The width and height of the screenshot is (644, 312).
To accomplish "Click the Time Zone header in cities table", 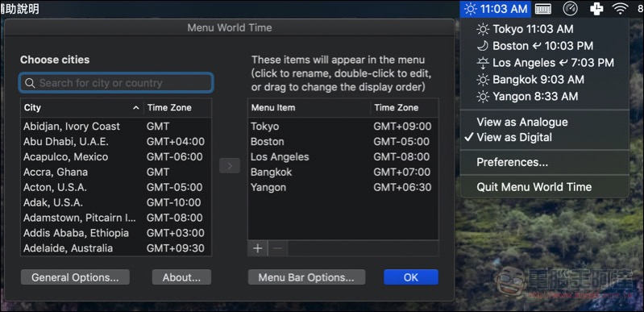I will point(177,108).
